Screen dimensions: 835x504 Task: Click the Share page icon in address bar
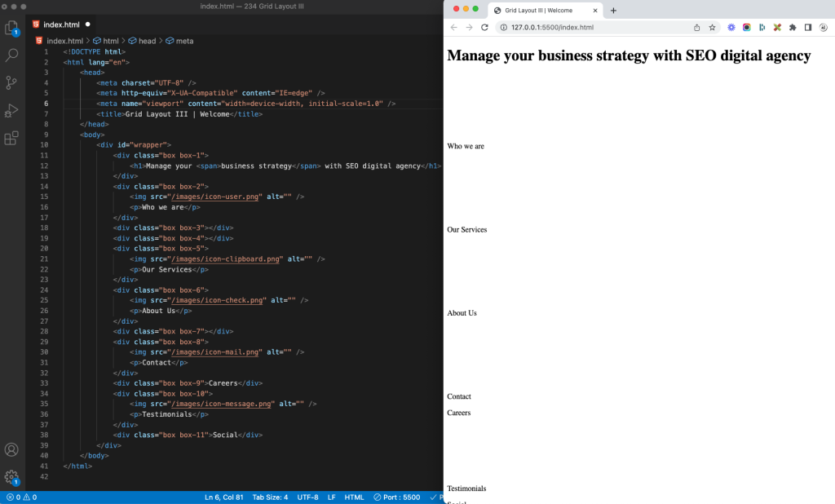pos(696,27)
